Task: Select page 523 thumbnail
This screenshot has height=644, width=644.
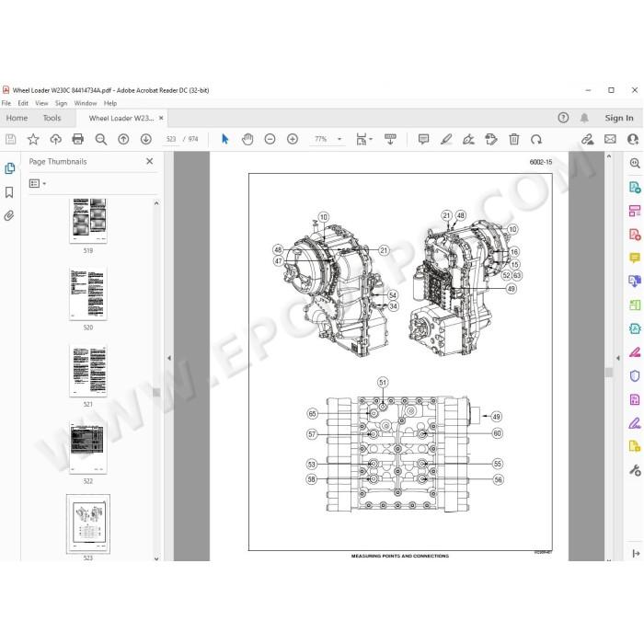Action: (88, 524)
